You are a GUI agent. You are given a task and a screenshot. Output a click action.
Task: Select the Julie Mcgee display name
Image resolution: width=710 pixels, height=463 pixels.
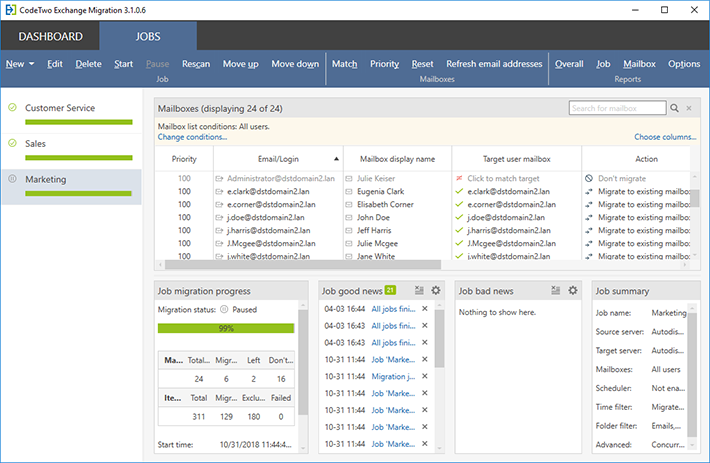[377, 243]
